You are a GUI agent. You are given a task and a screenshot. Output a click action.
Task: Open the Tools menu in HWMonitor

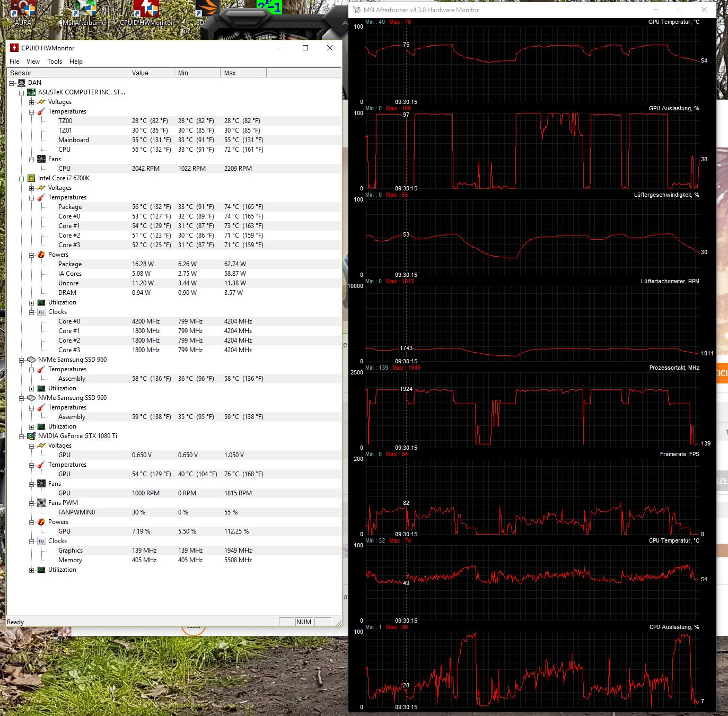tap(55, 62)
